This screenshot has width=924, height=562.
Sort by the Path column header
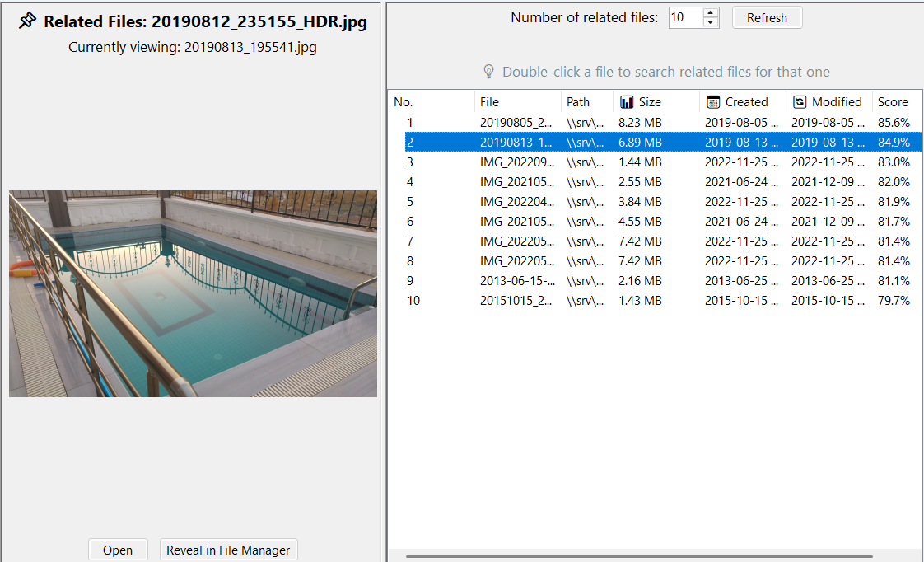pyautogui.click(x=587, y=102)
